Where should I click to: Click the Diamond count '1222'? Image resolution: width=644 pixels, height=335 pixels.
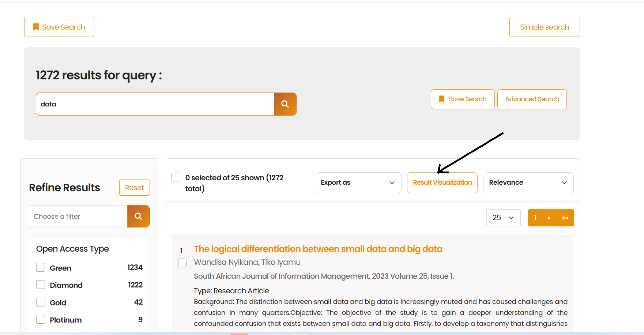pyautogui.click(x=135, y=285)
